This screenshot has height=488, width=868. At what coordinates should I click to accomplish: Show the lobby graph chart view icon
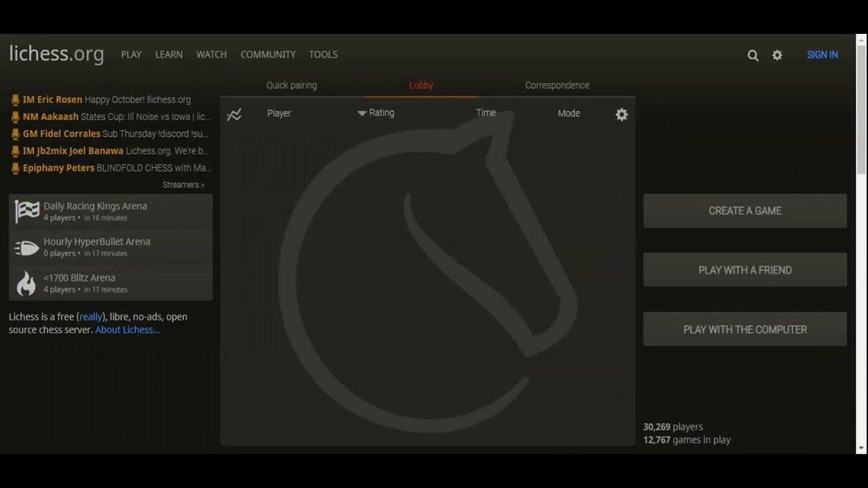click(x=234, y=115)
